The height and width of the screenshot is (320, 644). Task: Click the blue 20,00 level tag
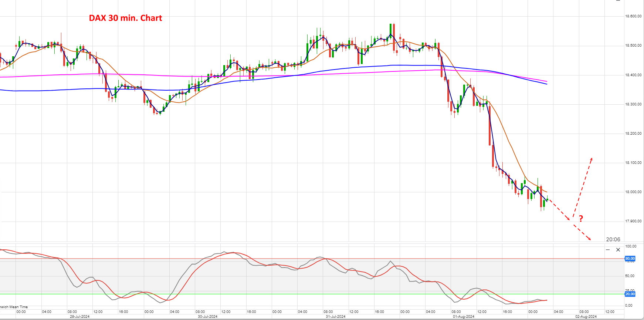[630, 294]
